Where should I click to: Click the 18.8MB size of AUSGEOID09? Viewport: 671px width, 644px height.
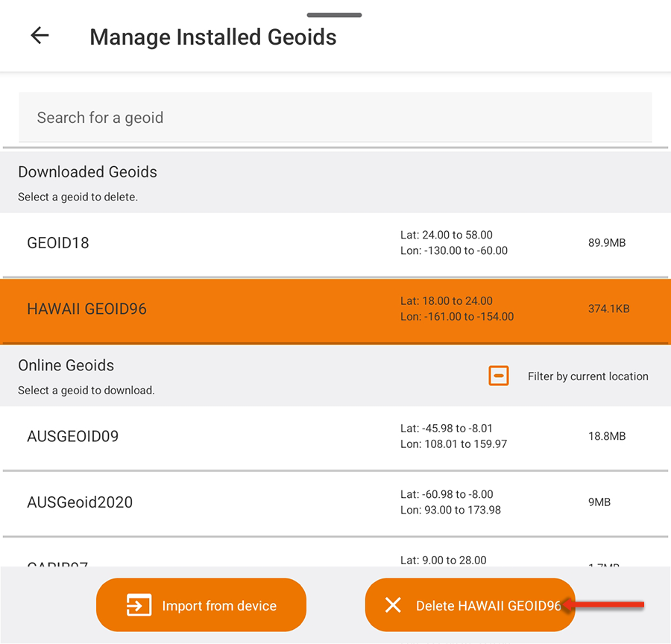(607, 436)
